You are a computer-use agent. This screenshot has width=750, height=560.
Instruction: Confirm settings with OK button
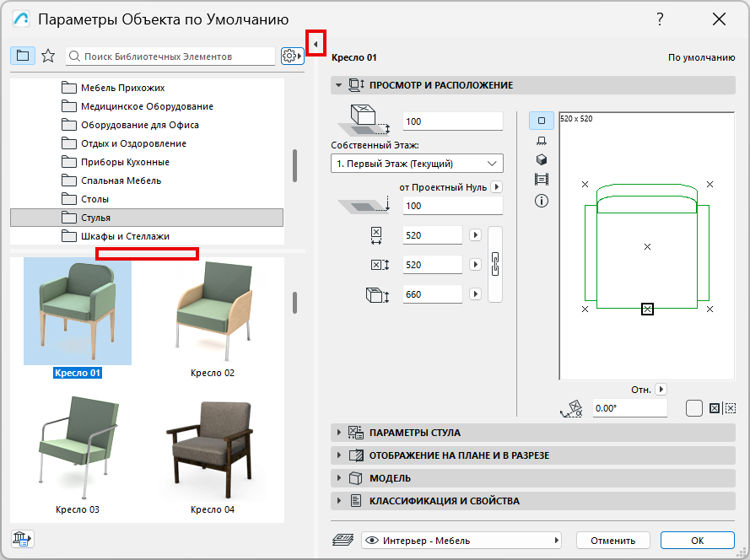pos(698,541)
